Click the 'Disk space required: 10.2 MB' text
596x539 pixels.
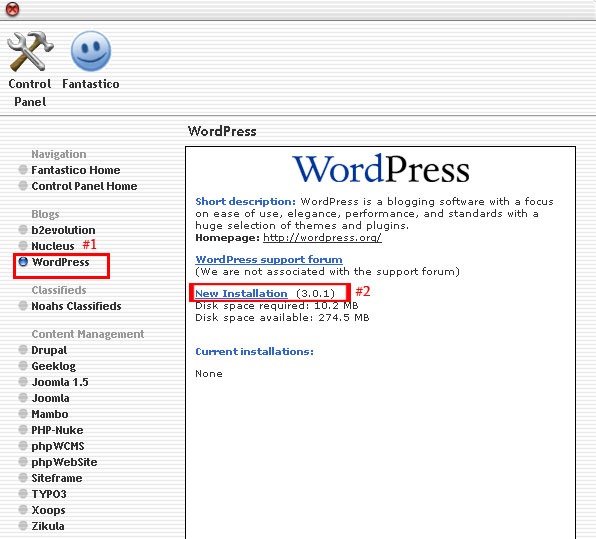point(277,306)
